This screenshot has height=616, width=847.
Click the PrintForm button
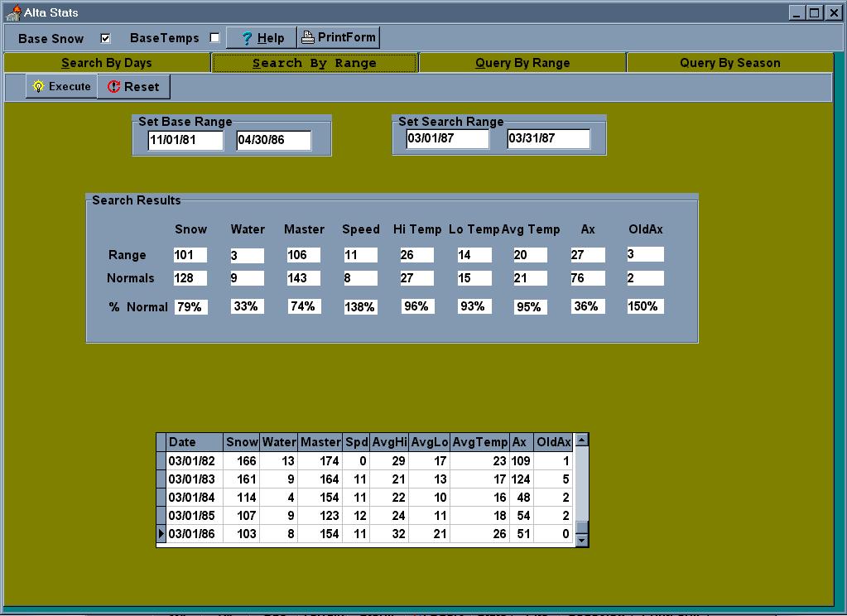tap(338, 37)
